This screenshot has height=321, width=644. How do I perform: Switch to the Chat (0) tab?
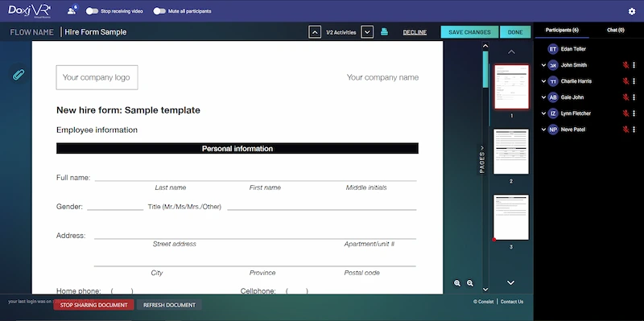615,30
